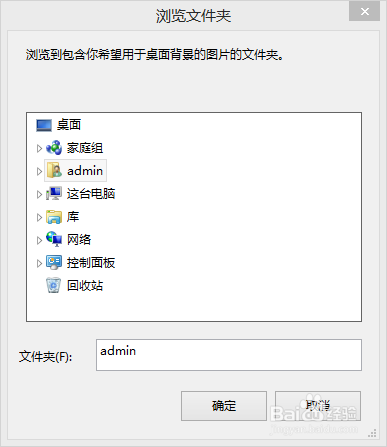Expand the 库 tree node

pyautogui.click(x=39, y=217)
